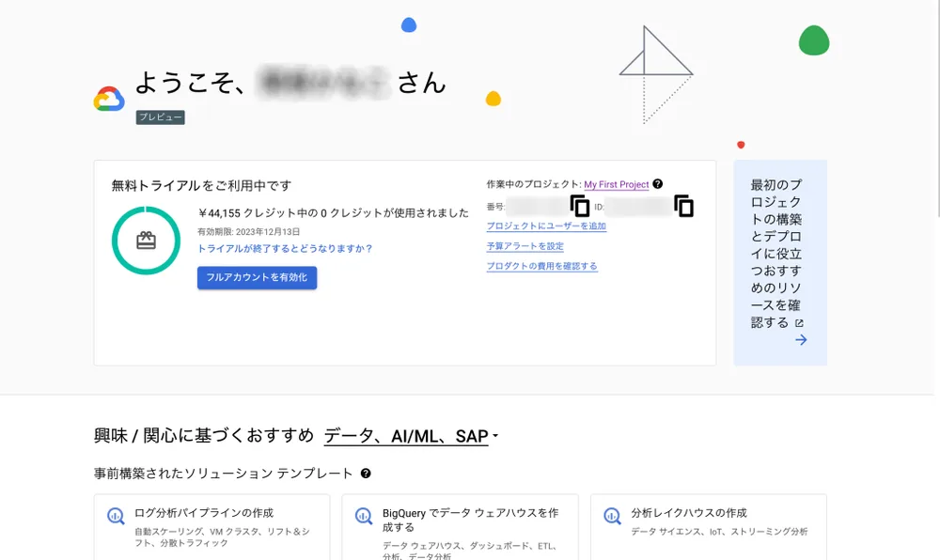Copy the project number via copy icon

(x=580, y=206)
